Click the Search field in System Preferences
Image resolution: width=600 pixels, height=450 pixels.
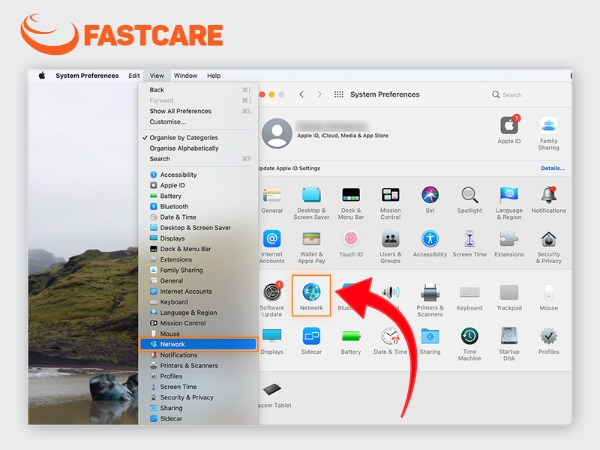click(527, 95)
